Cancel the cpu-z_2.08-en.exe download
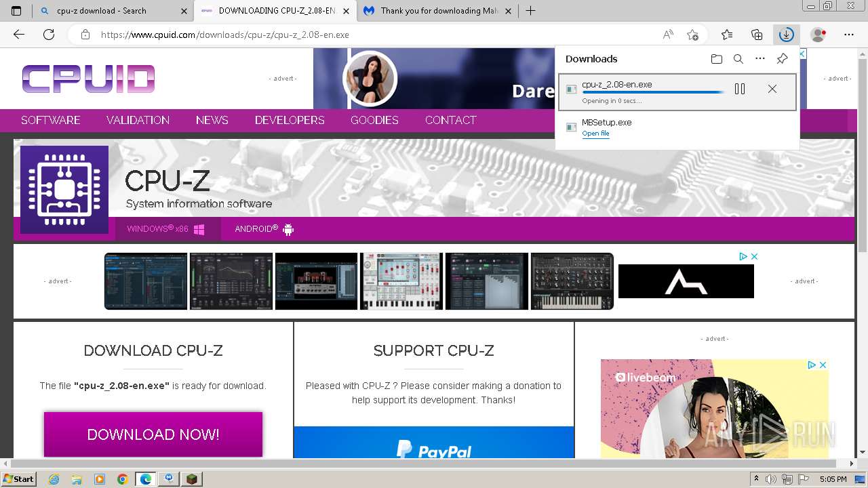Image resolution: width=868 pixels, height=488 pixels. point(772,89)
